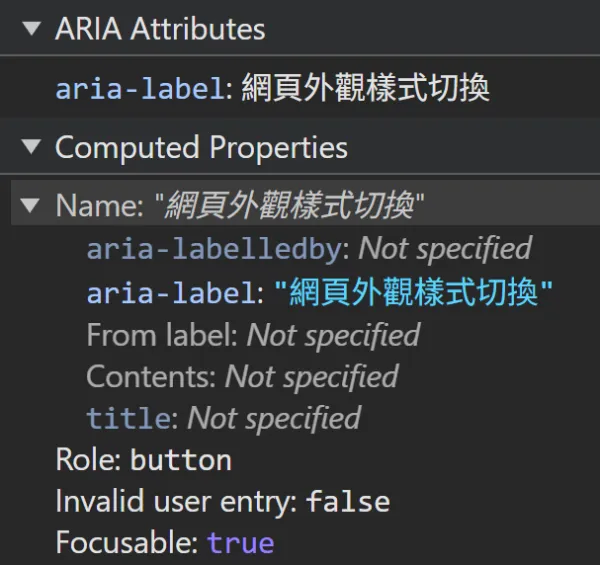
Task: Select the aria-labelledby source row
Action: coord(213,248)
